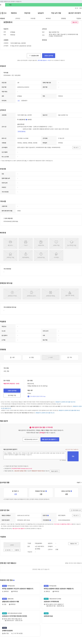82x644 pixels.
Task: Click info icon beside 빅데이터 추천 정보
Action: [14, 580]
